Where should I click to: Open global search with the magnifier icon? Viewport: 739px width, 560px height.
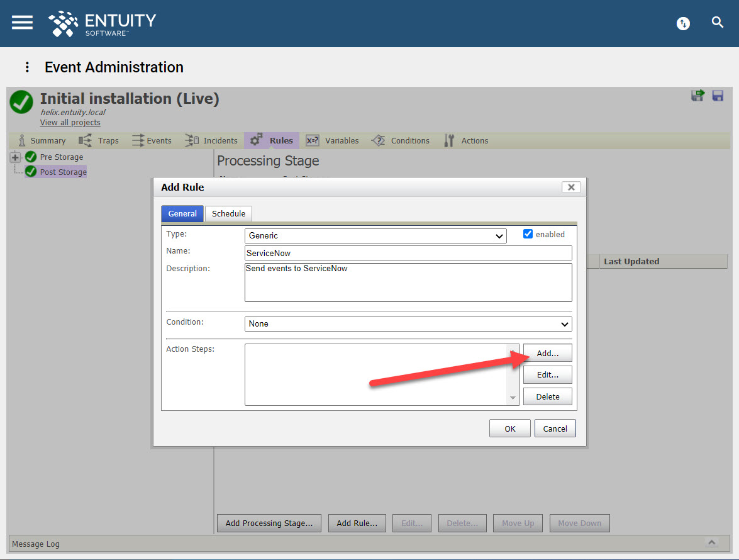[718, 23]
